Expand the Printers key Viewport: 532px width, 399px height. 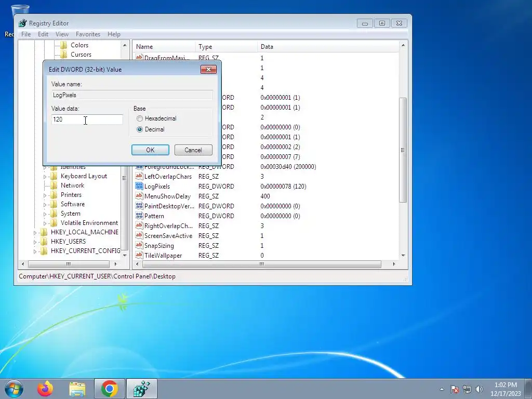(45, 195)
